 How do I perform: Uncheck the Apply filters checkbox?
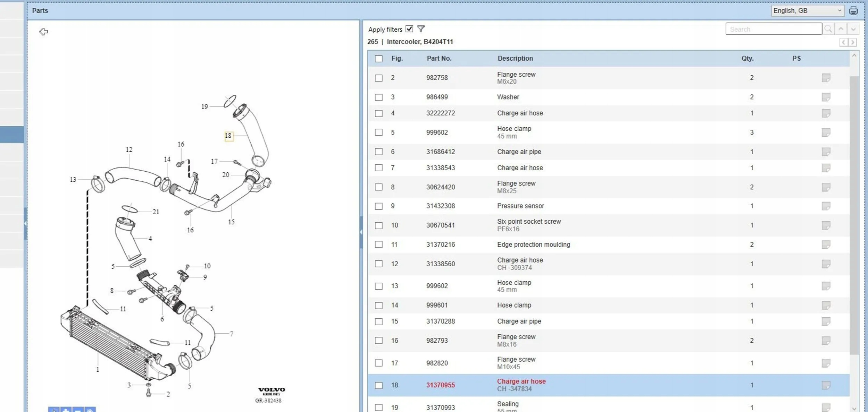click(409, 29)
